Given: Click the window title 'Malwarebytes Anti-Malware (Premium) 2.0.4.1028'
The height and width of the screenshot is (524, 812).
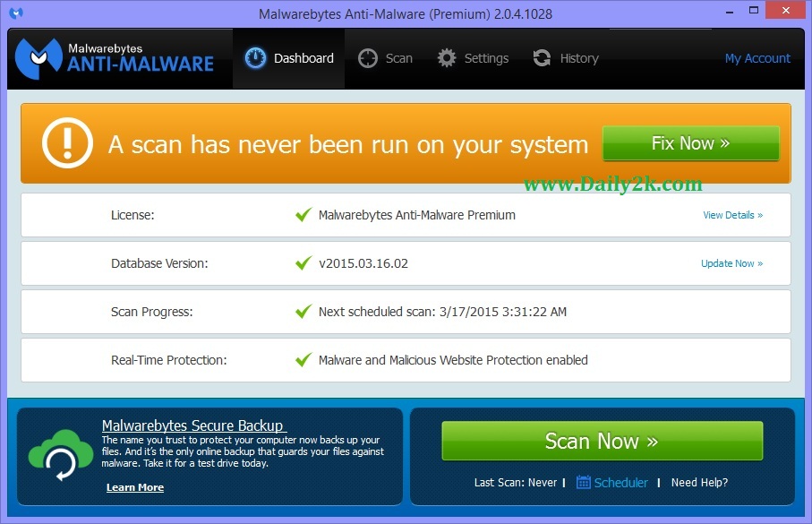Looking at the screenshot, I should tap(406, 13).
